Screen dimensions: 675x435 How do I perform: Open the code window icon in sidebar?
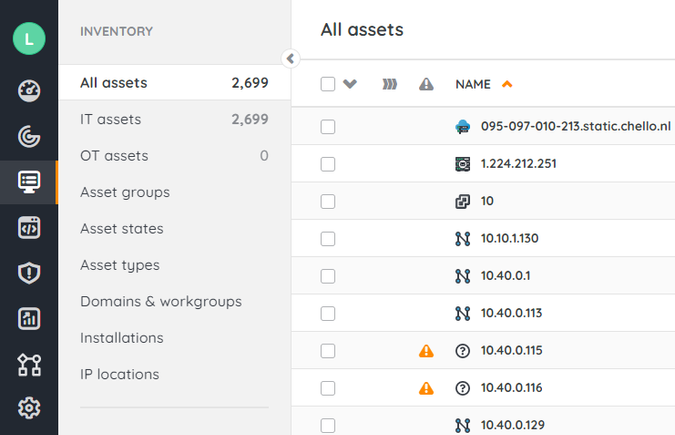point(29,228)
